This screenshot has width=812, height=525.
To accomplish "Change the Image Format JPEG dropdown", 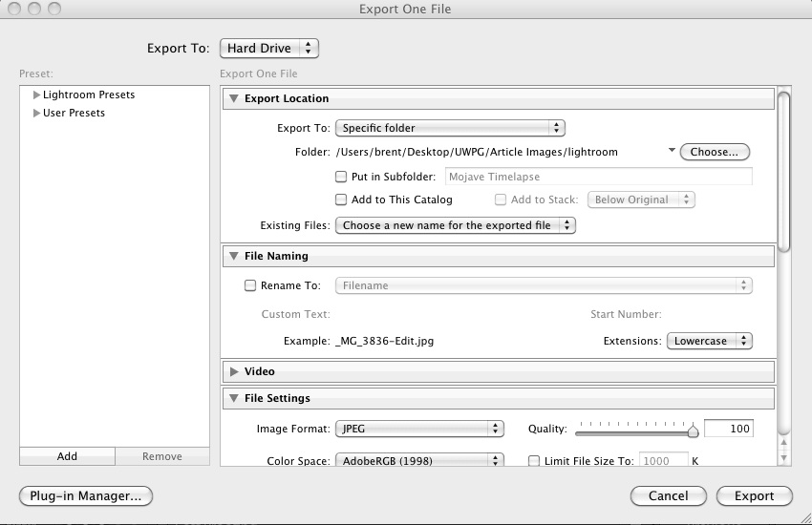I will coord(419,430).
